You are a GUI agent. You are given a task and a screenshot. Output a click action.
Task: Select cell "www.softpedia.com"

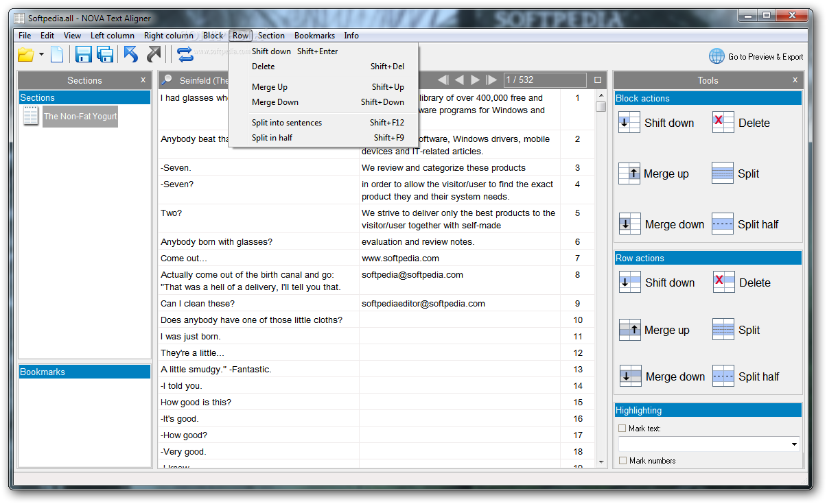[460, 259]
